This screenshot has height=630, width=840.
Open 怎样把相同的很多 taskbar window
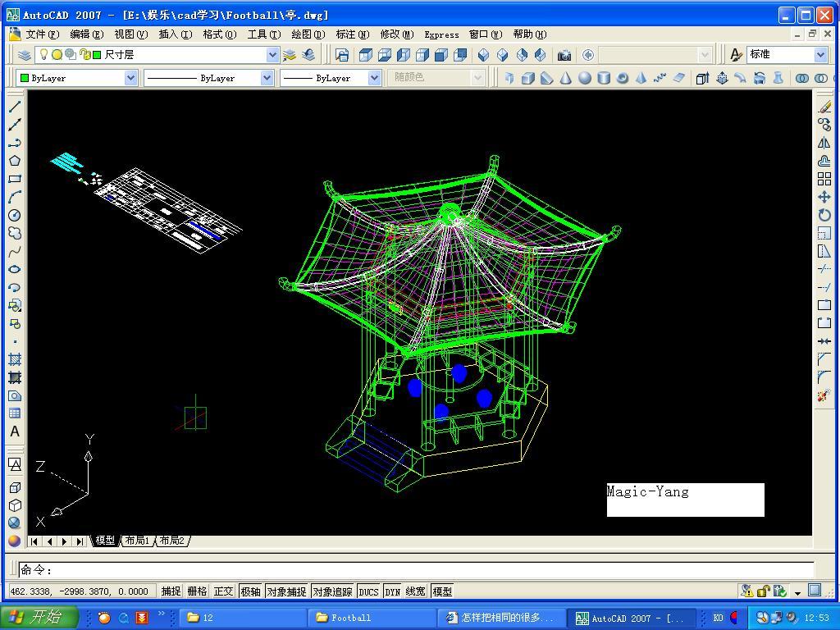coord(501,618)
